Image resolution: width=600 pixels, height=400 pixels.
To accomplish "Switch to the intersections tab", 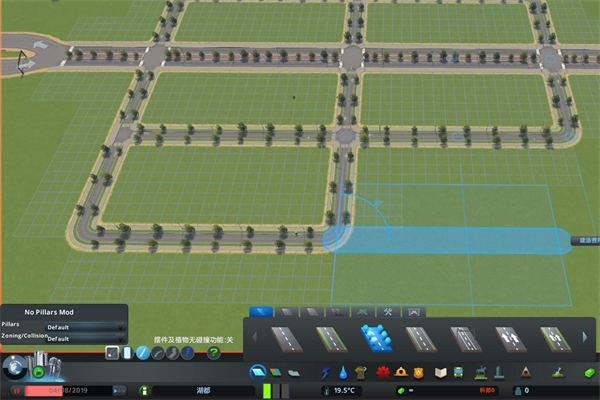I will [x=362, y=312].
